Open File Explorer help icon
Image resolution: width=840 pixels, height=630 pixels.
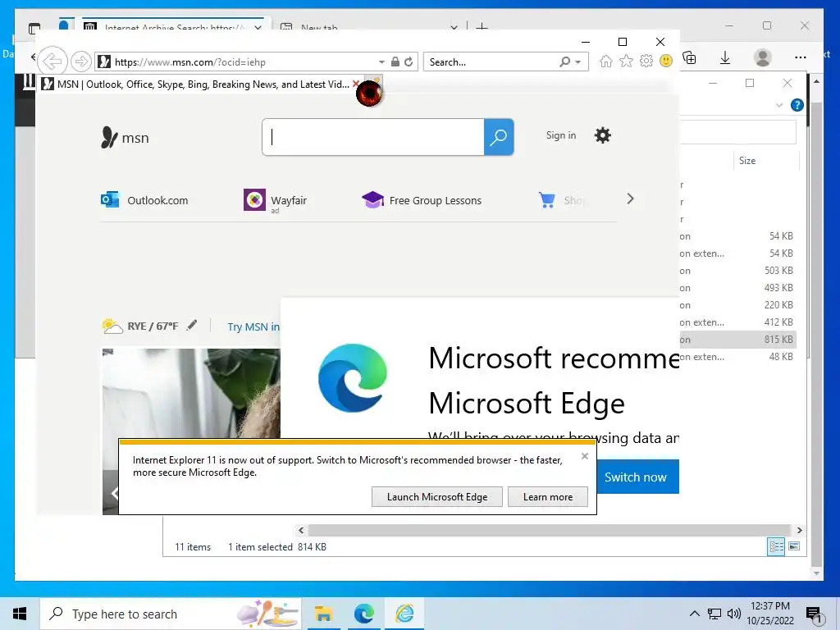pyautogui.click(x=797, y=105)
